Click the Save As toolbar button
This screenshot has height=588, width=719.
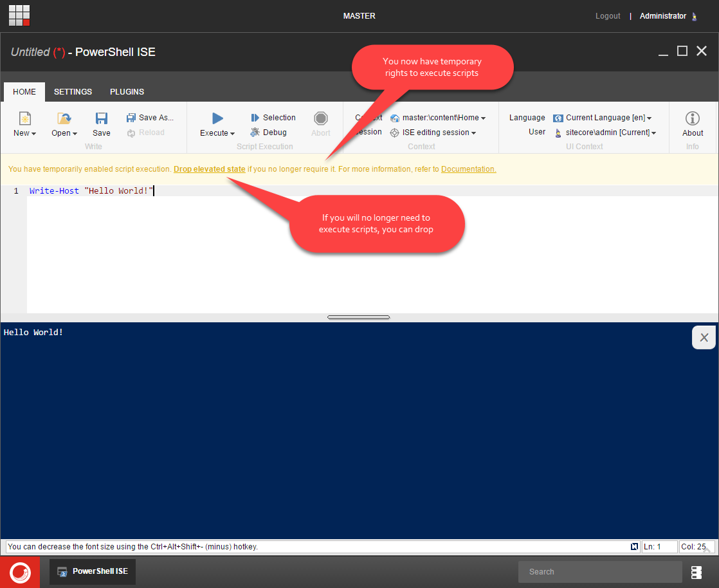coord(150,118)
